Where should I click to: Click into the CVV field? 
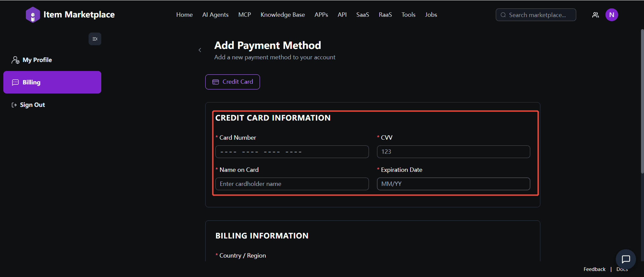[x=453, y=152]
